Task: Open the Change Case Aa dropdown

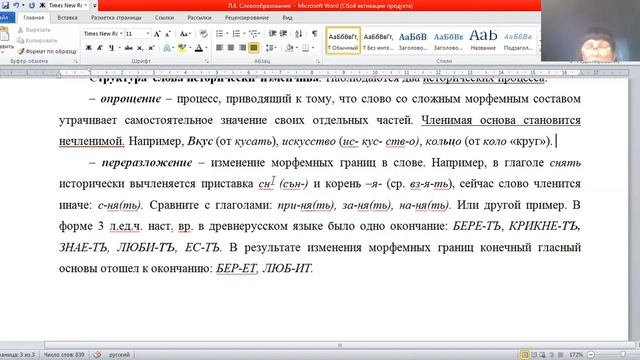Action: 185,34
